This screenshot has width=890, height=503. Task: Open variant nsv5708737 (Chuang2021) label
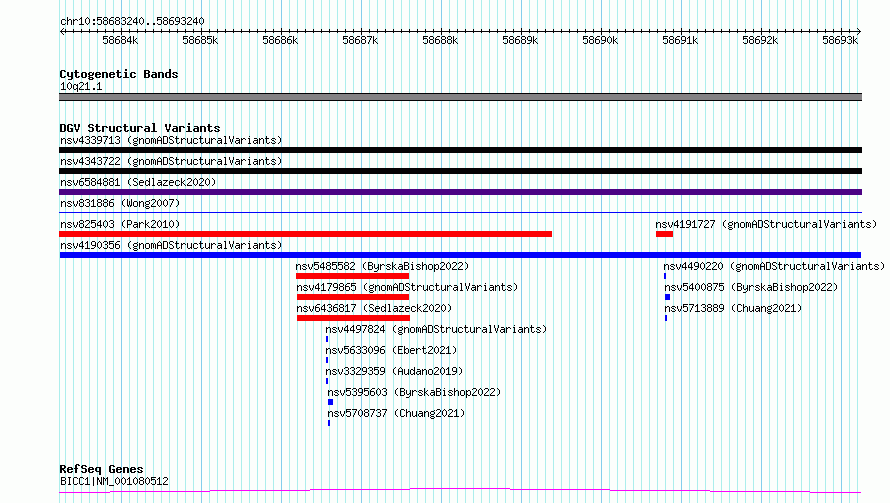(x=396, y=413)
